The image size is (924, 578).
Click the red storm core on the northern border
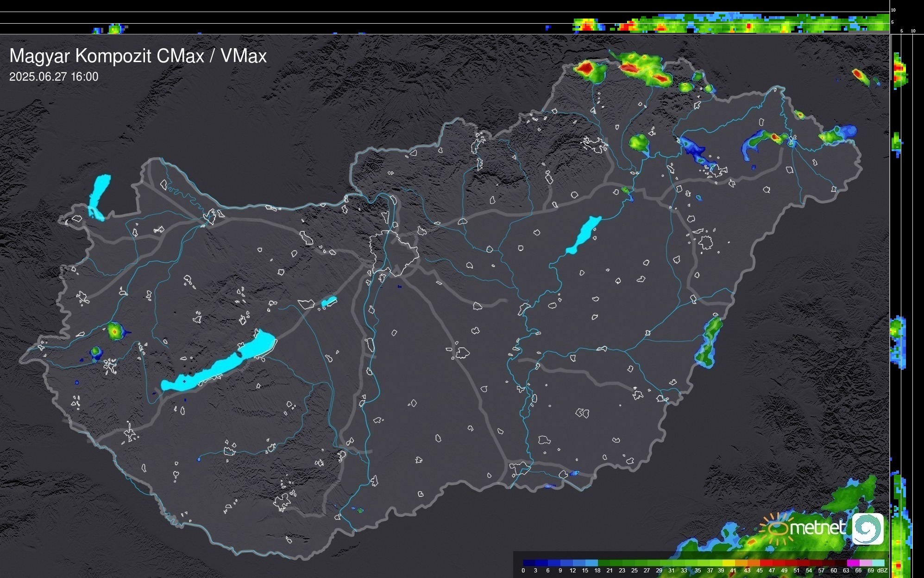pos(585,69)
